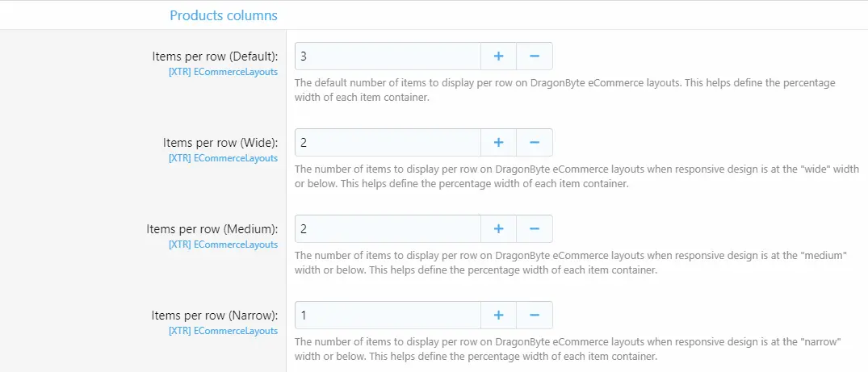
Task: Focus the Items per row (Default) number field
Action: [388, 56]
